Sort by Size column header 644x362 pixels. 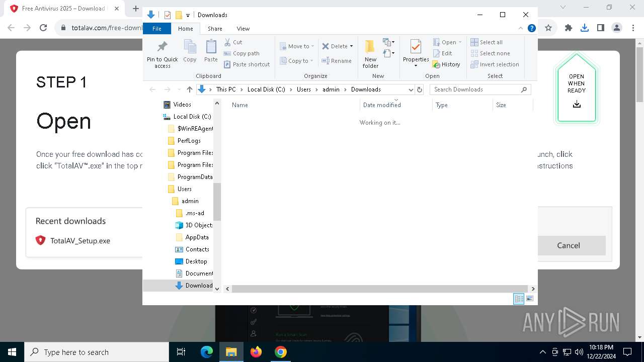tap(513, 105)
